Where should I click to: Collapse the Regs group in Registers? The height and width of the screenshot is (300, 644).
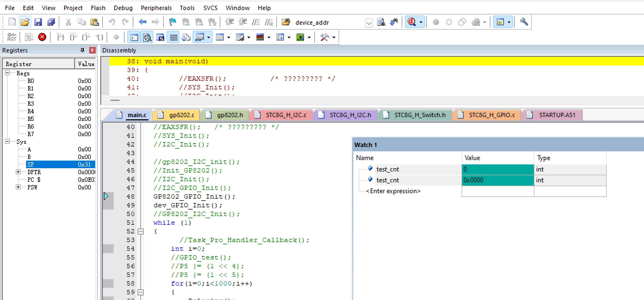click(x=8, y=73)
